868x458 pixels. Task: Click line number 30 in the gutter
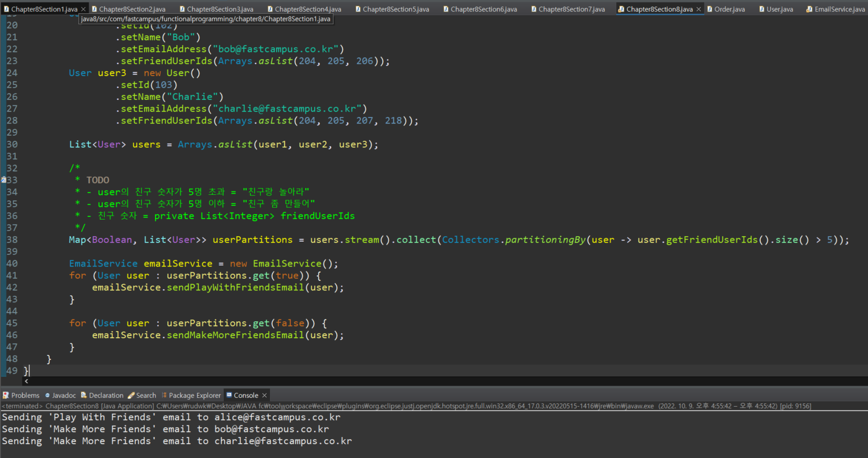pyautogui.click(x=12, y=144)
